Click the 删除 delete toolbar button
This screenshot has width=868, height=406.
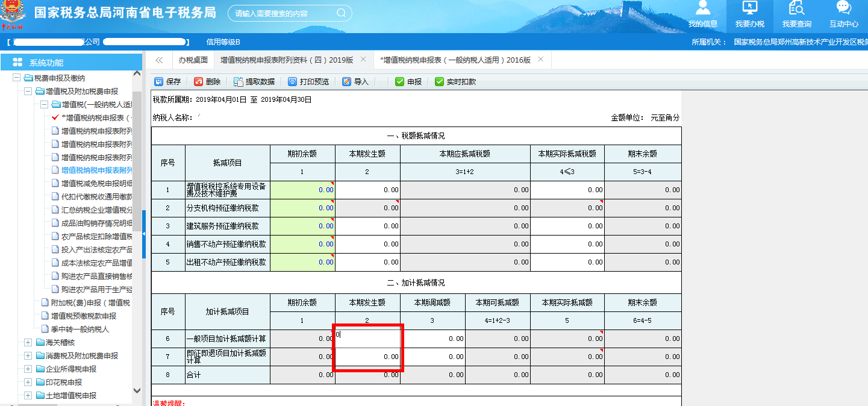point(207,82)
